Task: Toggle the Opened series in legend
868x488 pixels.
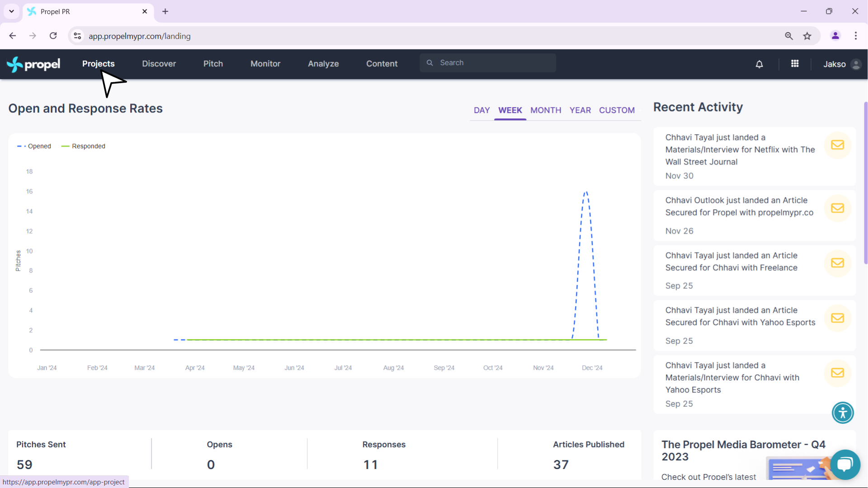Action: click(x=34, y=146)
